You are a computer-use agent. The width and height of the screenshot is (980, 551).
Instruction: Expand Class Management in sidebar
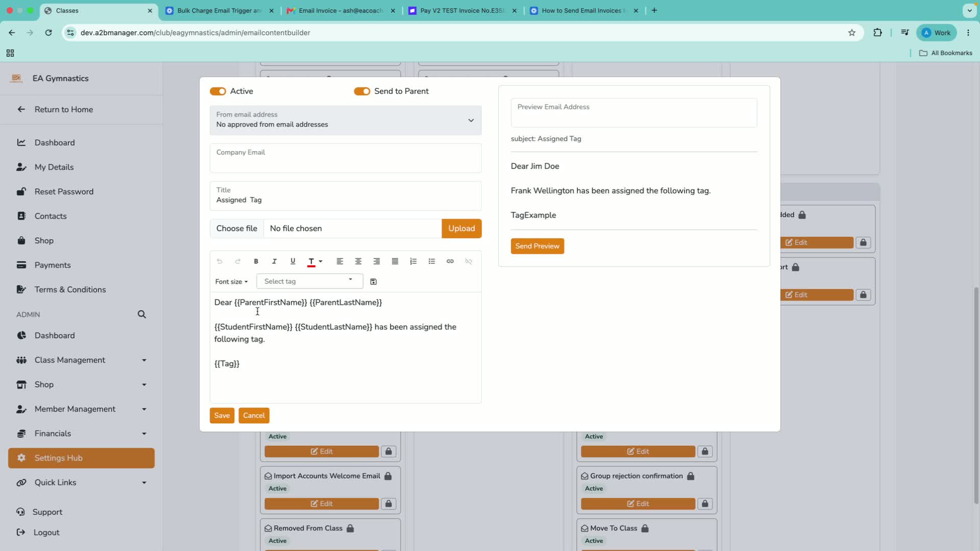82,360
